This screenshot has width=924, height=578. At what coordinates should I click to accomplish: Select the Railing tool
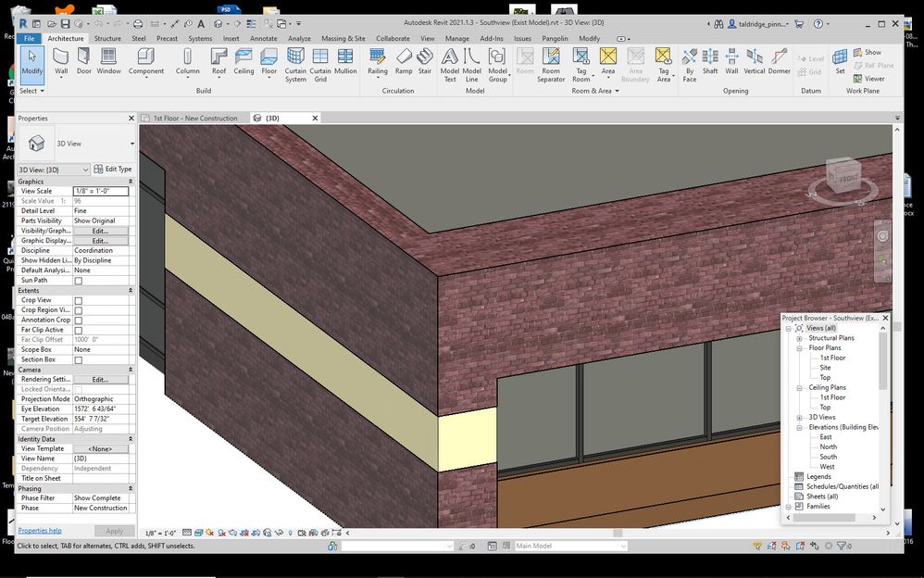click(x=378, y=62)
